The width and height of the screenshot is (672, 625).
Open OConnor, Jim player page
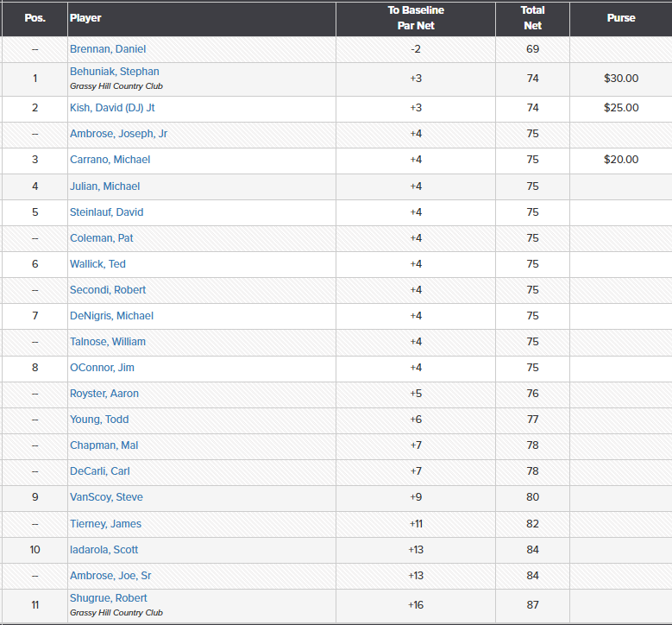point(102,368)
